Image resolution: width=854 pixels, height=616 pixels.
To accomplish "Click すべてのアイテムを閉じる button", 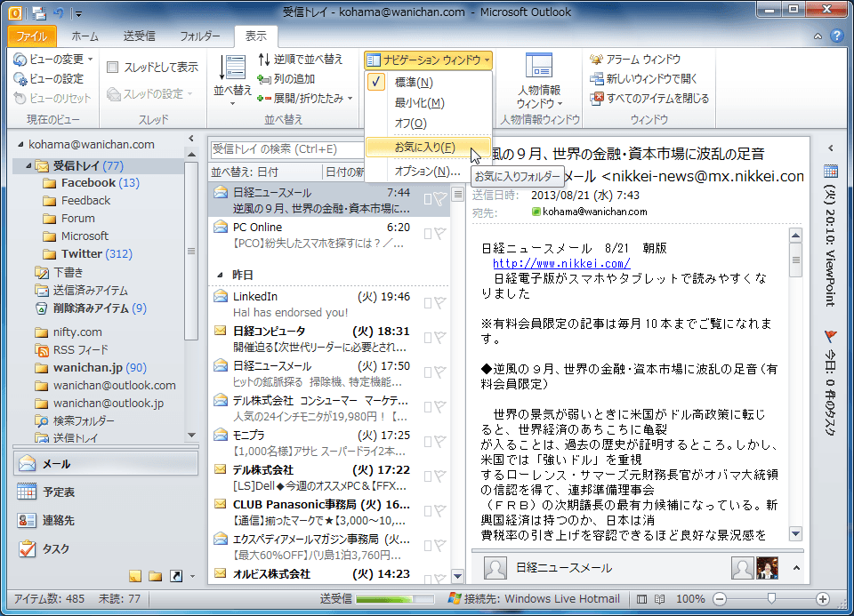I will point(649,99).
